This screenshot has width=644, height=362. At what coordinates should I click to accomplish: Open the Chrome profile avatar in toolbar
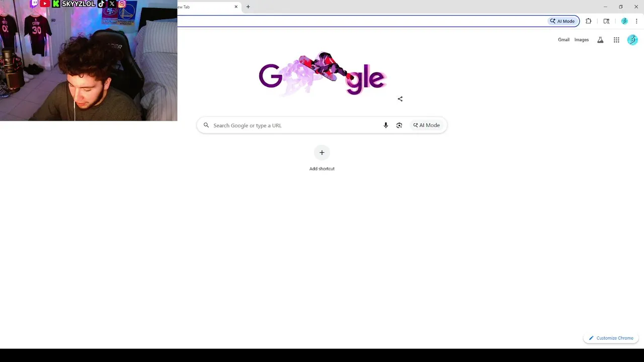click(x=624, y=21)
